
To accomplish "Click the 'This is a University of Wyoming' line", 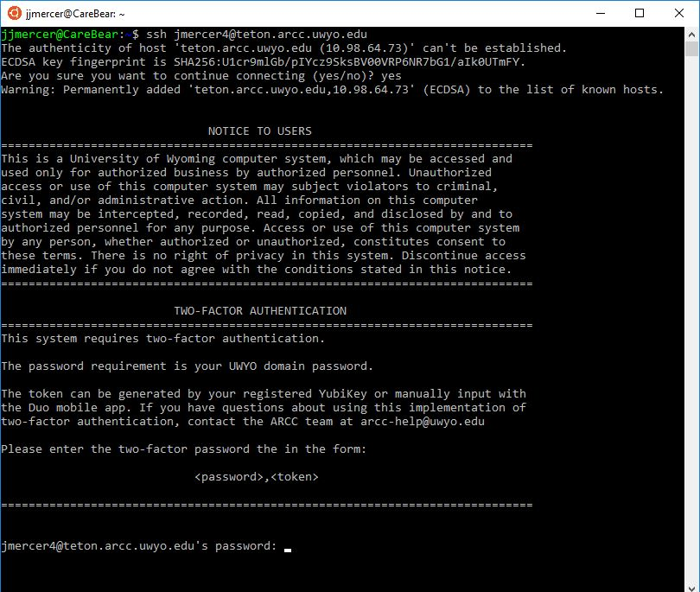I will click(257, 159).
